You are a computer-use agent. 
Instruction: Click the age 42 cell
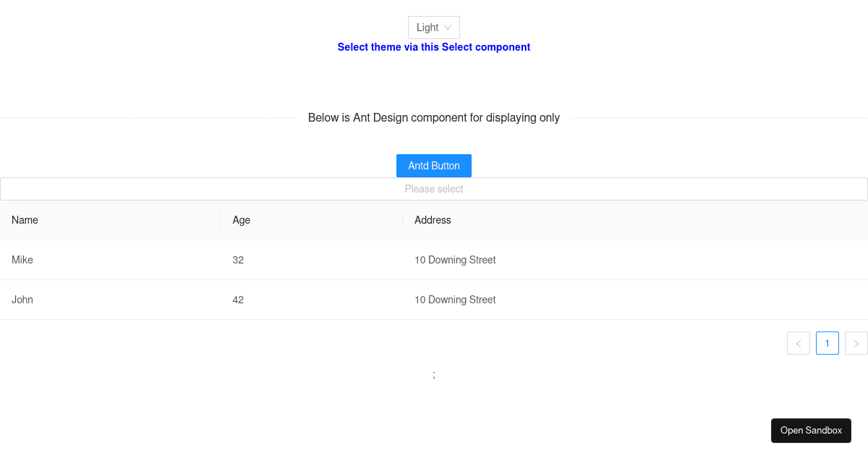(x=312, y=300)
